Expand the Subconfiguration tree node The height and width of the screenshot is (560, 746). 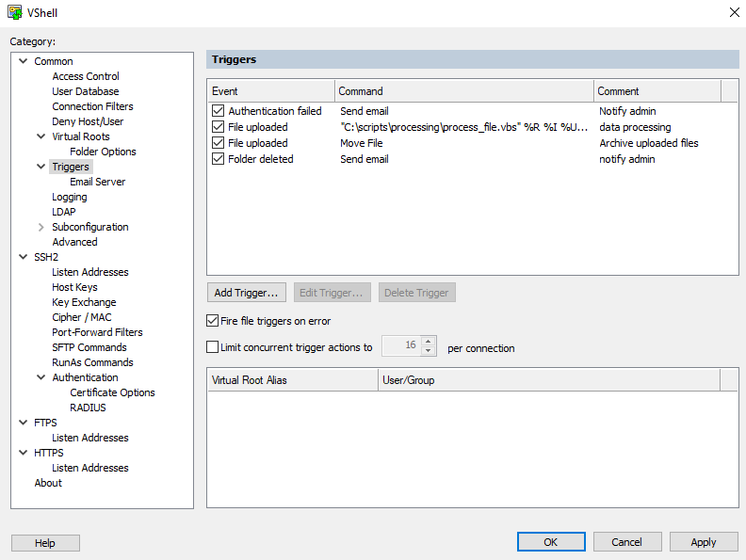tap(41, 227)
